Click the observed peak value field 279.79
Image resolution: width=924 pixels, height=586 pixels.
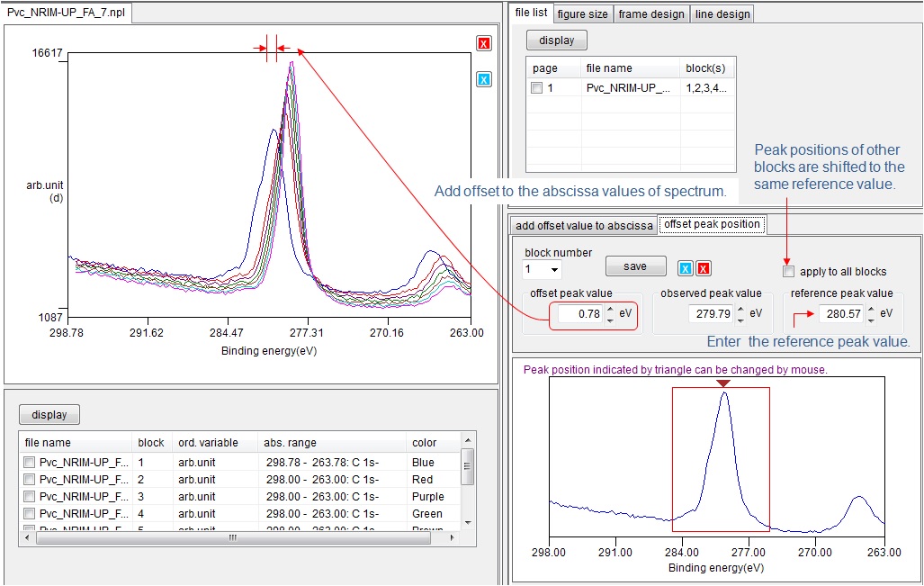click(712, 313)
